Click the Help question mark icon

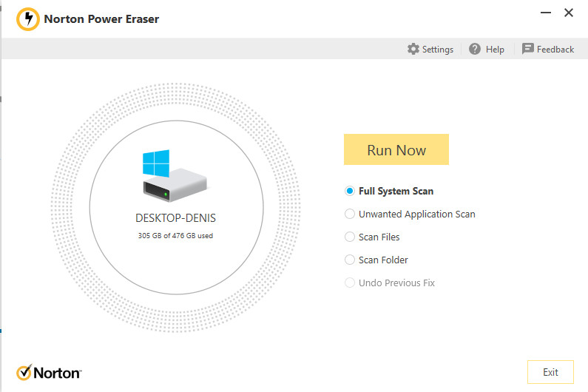475,49
